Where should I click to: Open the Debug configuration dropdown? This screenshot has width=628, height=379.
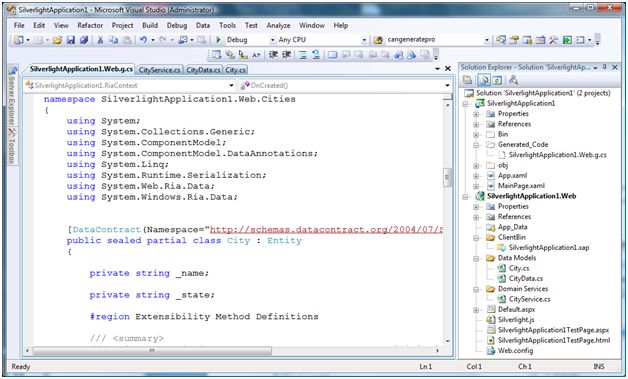(272, 40)
